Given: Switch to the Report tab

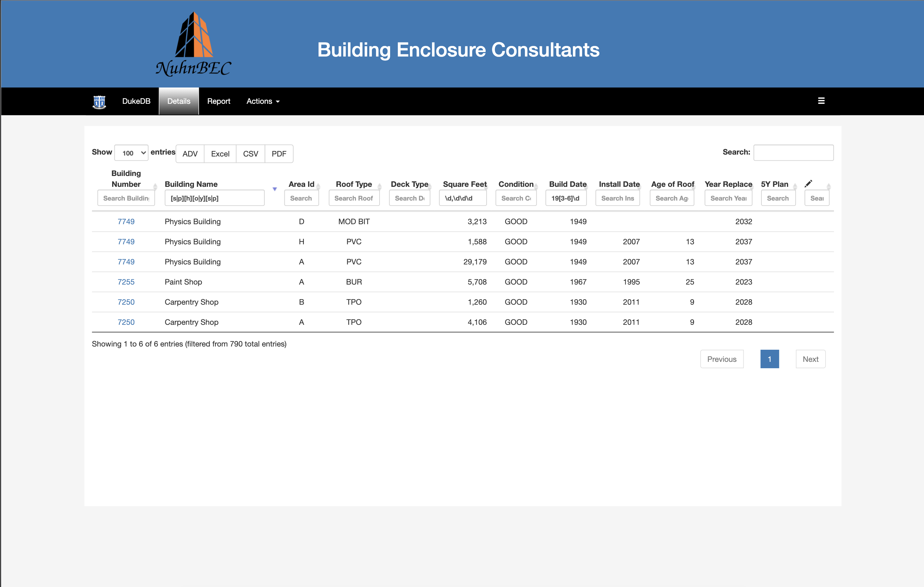Looking at the screenshot, I should tap(218, 101).
